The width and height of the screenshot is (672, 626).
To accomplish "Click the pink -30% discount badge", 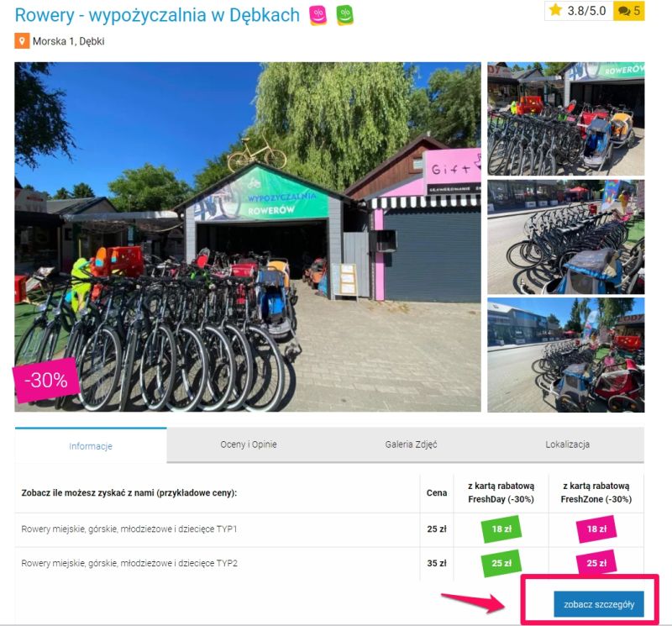I will pos(45,380).
